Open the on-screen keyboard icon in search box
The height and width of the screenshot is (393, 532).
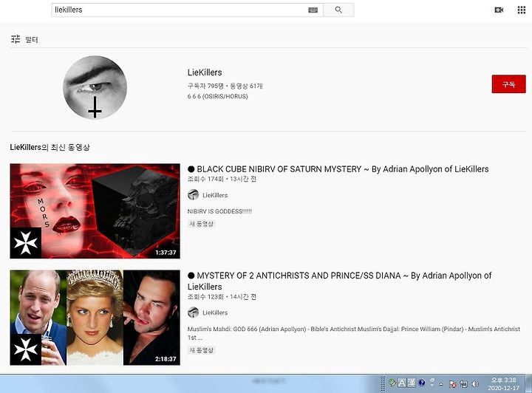[313, 10]
